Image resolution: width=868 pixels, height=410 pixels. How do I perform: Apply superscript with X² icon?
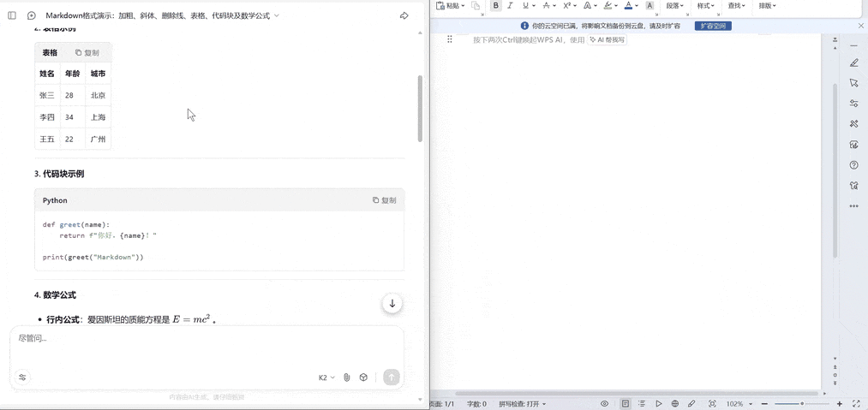[x=567, y=5]
